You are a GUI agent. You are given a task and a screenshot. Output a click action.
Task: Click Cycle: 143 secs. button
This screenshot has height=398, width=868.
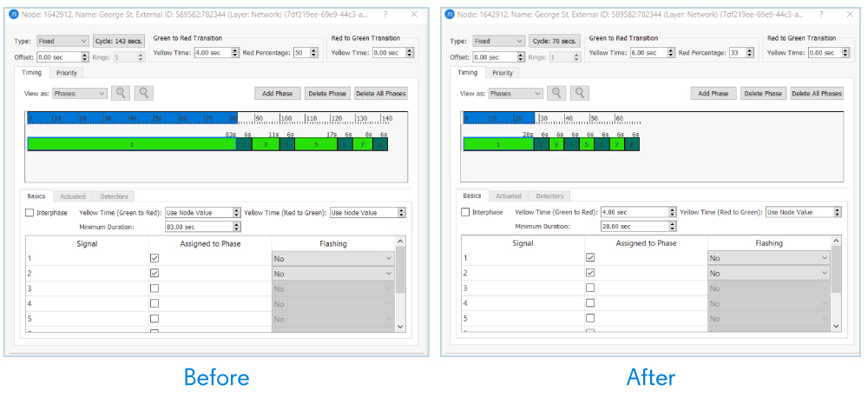[x=119, y=41]
